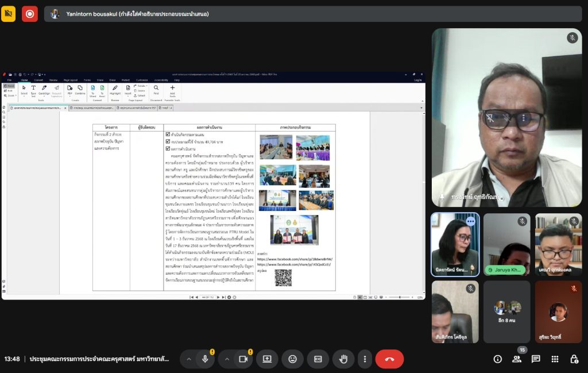This screenshot has width=588, height=373.
Task: Open the activities grid icon
Action: (555, 359)
